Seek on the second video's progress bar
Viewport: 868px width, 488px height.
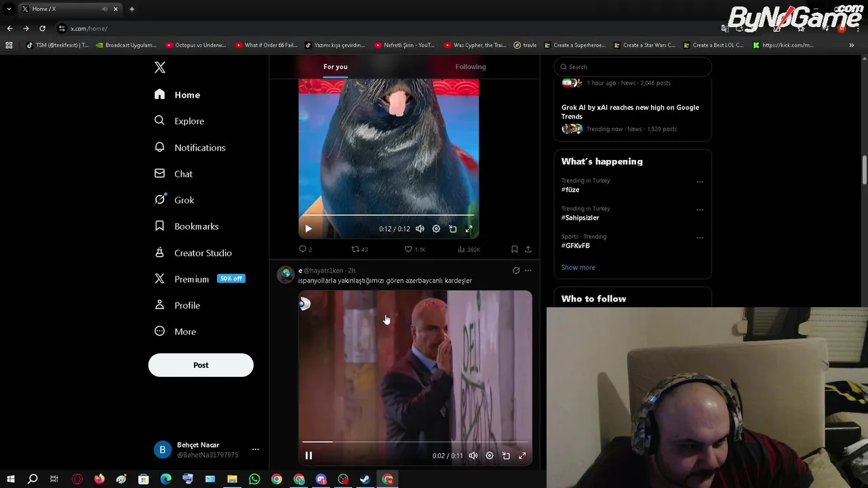(415, 441)
